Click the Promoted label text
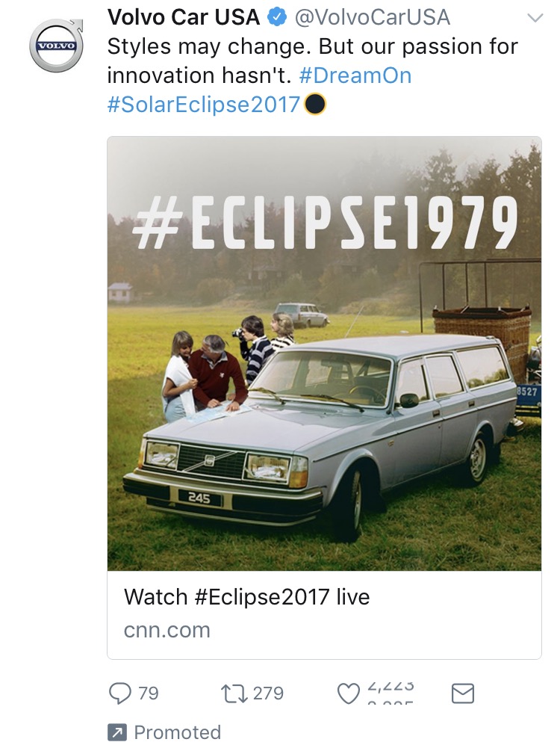The height and width of the screenshot is (751, 560). (x=177, y=733)
